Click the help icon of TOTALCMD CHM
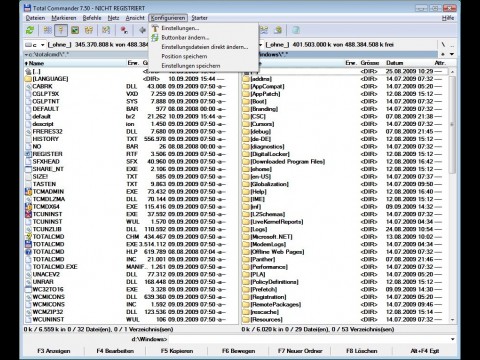 click(28, 237)
